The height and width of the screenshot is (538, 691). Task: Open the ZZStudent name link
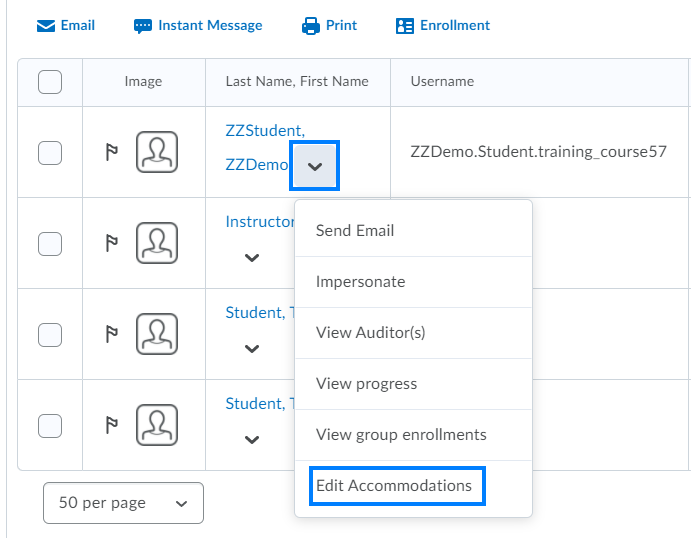click(265, 131)
